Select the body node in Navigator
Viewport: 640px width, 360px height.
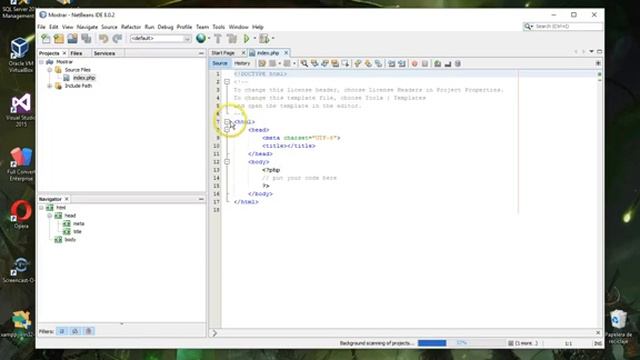(70, 240)
